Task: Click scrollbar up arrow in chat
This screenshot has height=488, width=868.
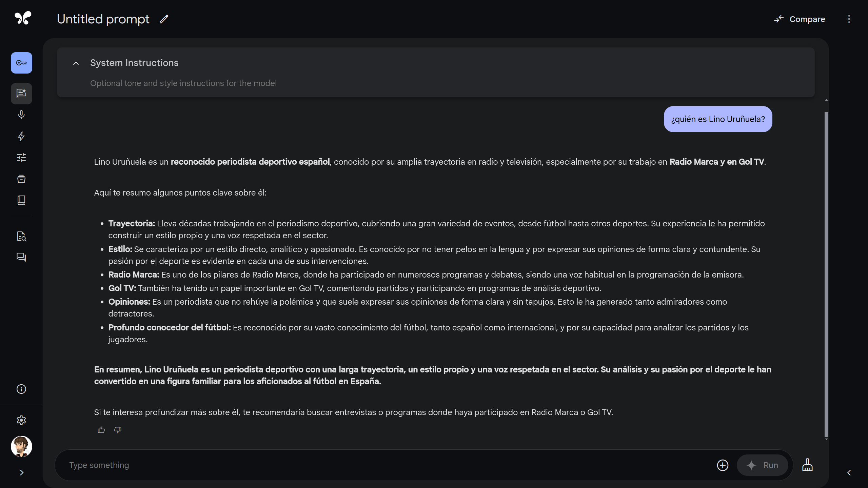Action: [x=826, y=100]
